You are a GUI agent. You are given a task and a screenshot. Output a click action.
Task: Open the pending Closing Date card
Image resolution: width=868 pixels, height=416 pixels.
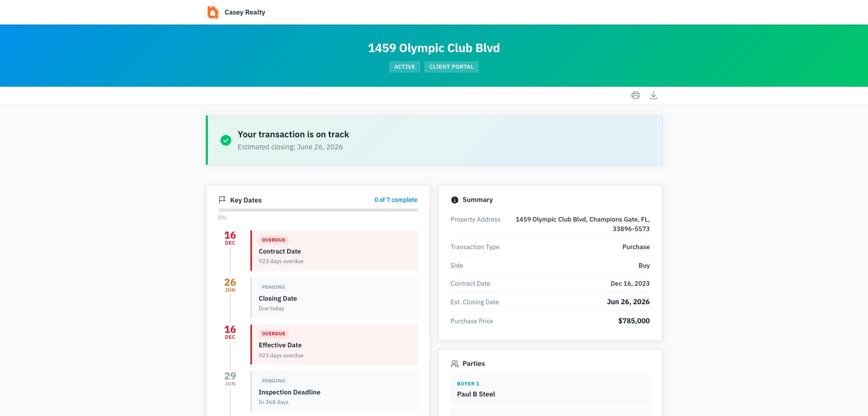click(334, 298)
